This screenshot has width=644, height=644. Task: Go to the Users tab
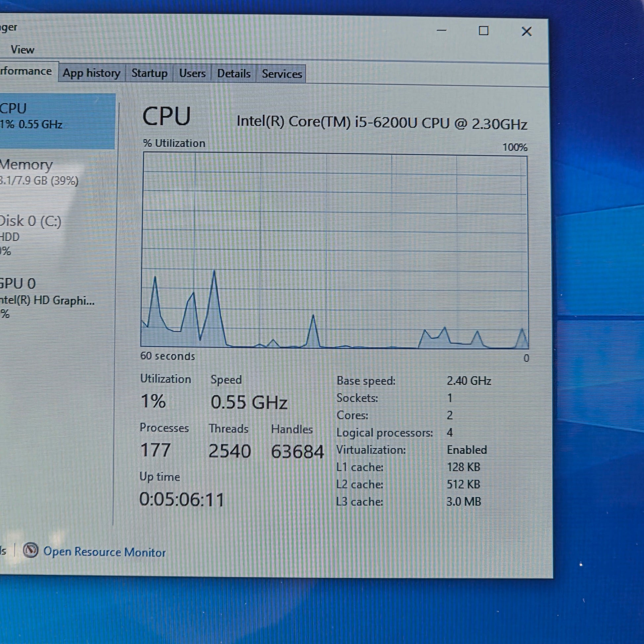(x=192, y=73)
